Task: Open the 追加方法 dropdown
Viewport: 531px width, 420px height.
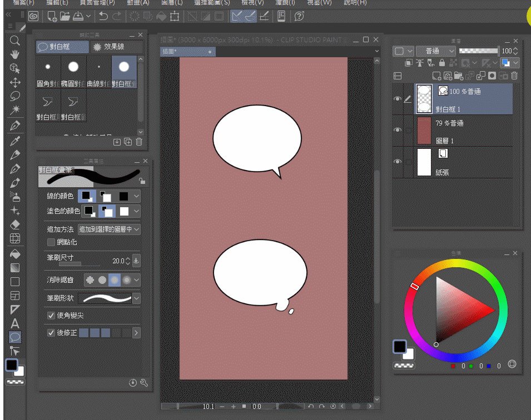Action: [x=109, y=229]
